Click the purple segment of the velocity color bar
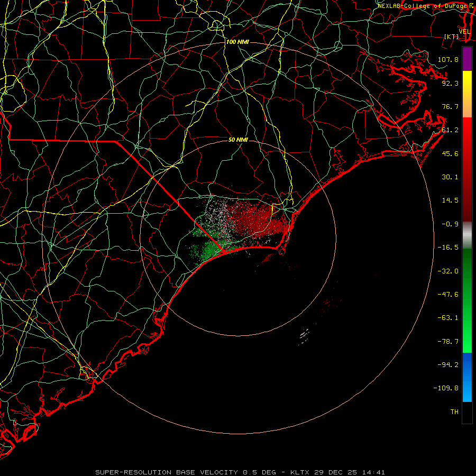476x476 pixels. (x=467, y=59)
